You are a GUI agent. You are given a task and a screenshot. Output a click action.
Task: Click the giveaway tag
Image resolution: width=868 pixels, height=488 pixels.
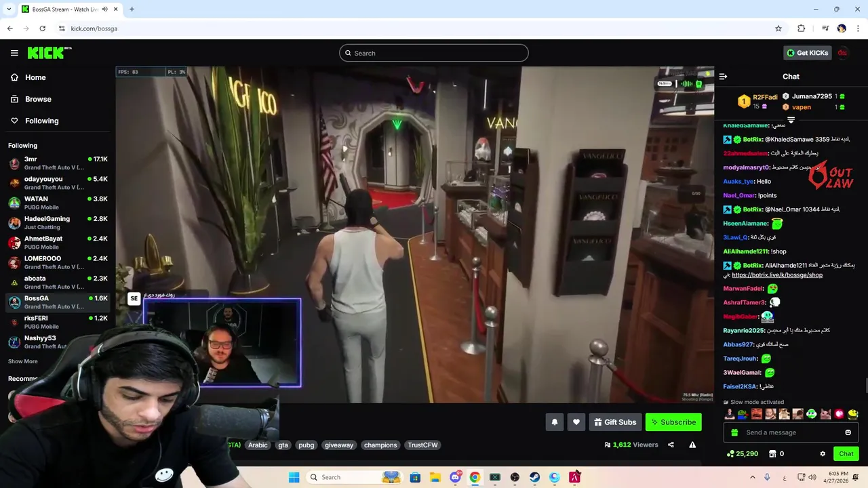coord(339,445)
